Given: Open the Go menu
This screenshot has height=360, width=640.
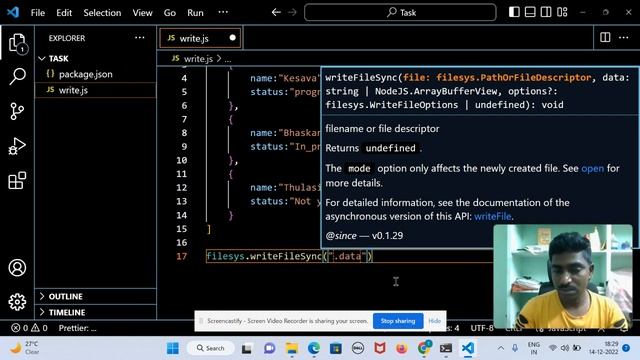Looking at the screenshot, I should coord(170,13).
